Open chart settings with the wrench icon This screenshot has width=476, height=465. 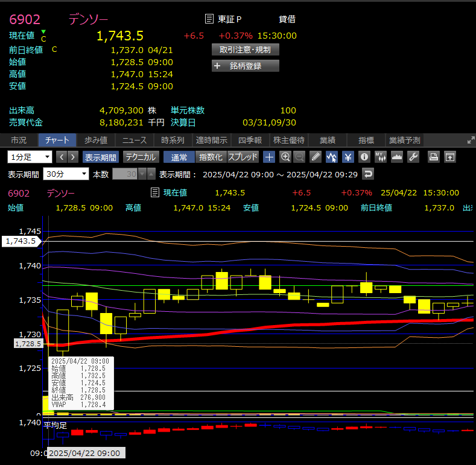click(x=413, y=157)
